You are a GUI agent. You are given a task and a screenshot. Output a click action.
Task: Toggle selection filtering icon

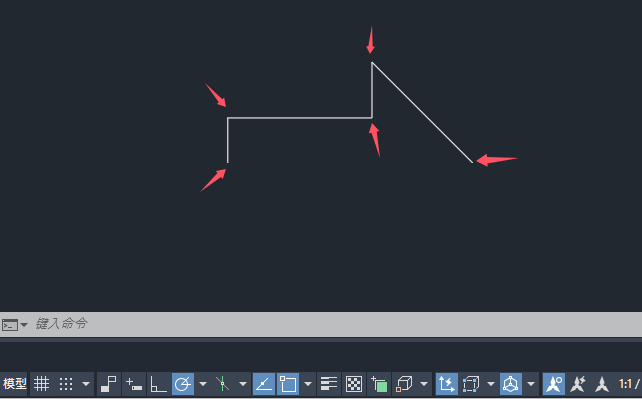click(471, 384)
